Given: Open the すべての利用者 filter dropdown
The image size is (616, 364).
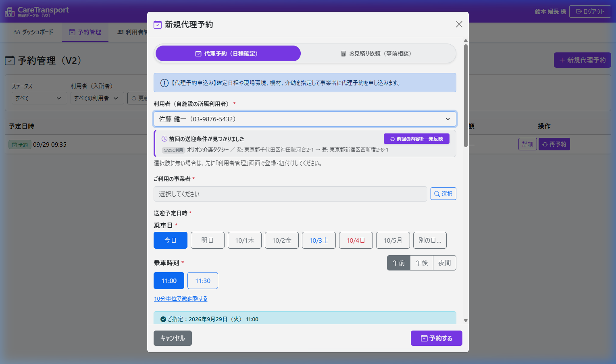Looking at the screenshot, I should click(97, 98).
